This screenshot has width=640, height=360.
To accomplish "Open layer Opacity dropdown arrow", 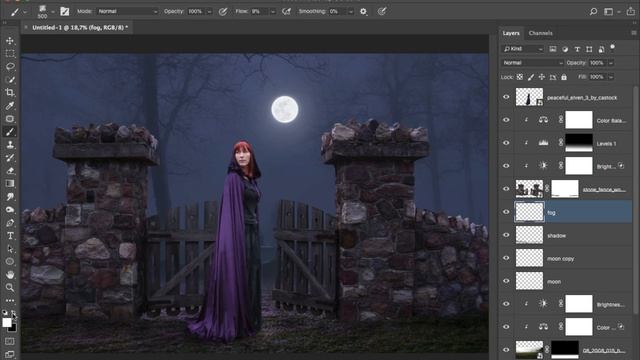I will click(611, 63).
